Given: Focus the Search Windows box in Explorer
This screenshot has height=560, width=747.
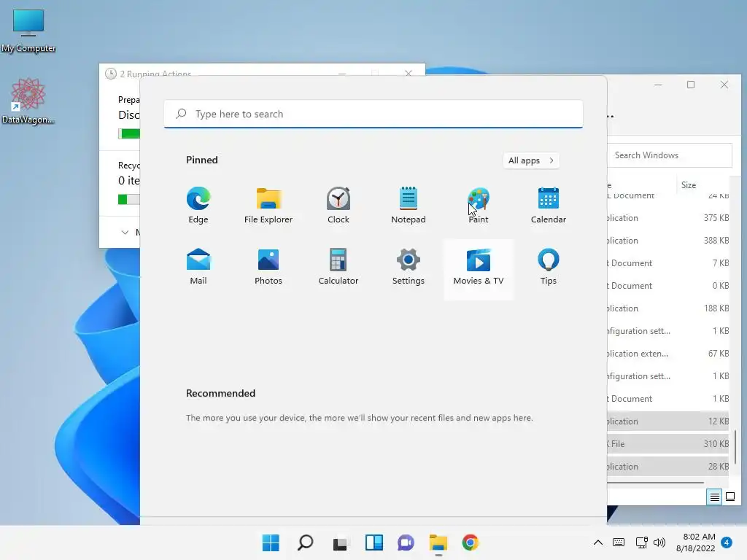Looking at the screenshot, I should 670,155.
